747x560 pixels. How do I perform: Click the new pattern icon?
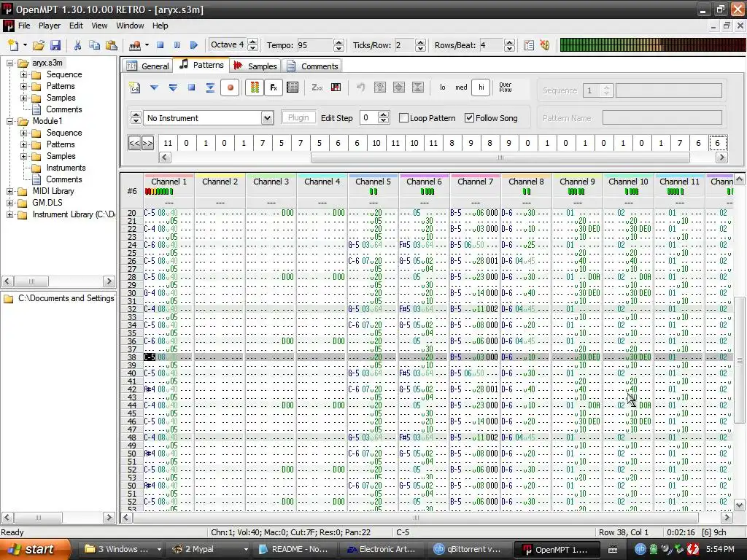coord(135,87)
